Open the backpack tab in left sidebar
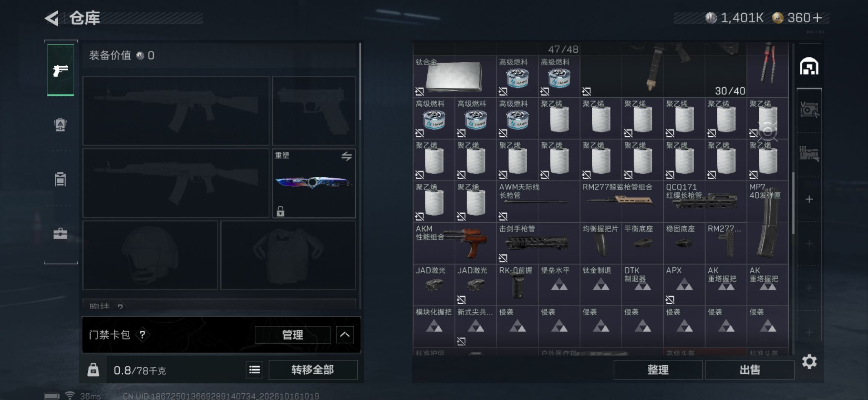The image size is (868, 400). (60, 124)
